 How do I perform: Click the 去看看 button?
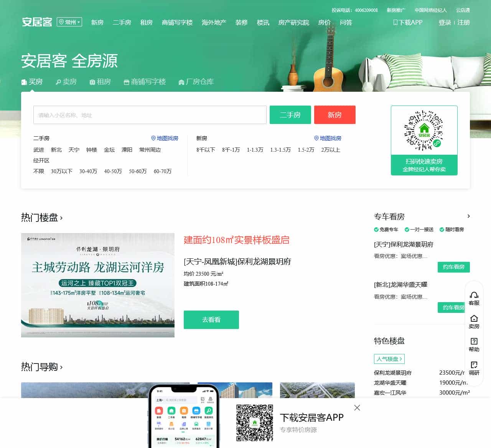click(x=211, y=320)
